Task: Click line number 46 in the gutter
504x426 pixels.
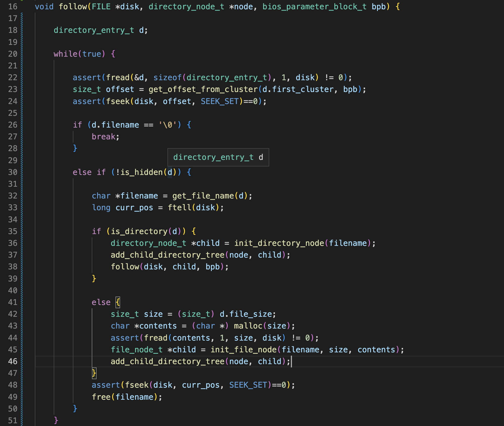Action: (13, 361)
